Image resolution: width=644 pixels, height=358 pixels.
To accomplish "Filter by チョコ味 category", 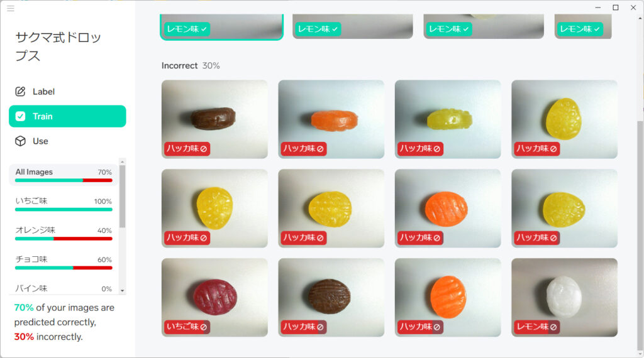I will [x=64, y=263].
